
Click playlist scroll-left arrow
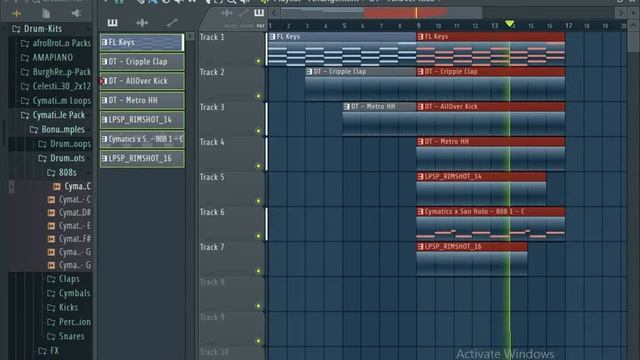pos(274,13)
